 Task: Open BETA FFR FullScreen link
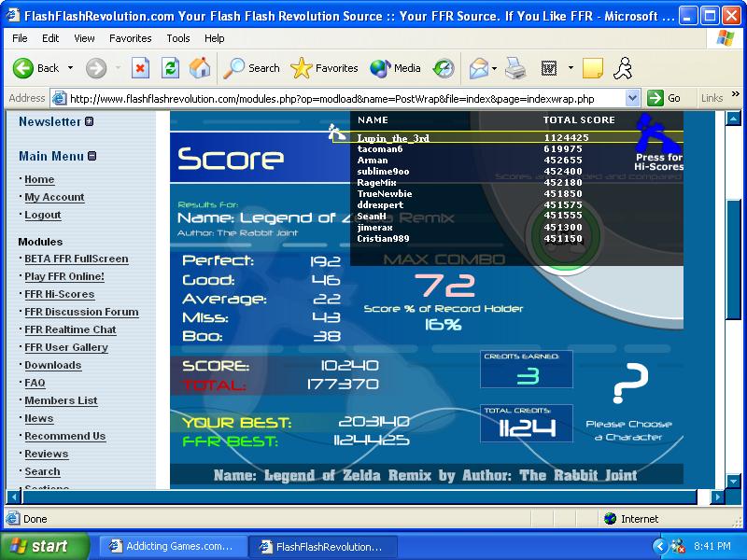click(77, 259)
